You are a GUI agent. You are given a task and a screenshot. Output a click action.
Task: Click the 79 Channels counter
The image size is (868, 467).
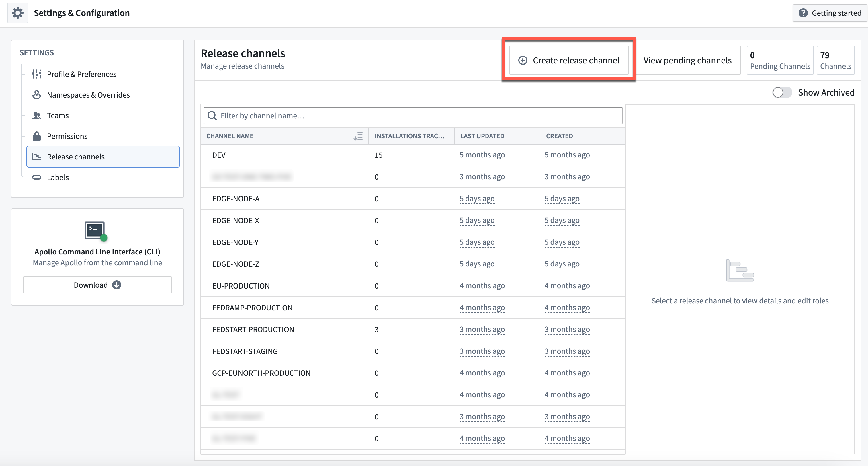[835, 60]
